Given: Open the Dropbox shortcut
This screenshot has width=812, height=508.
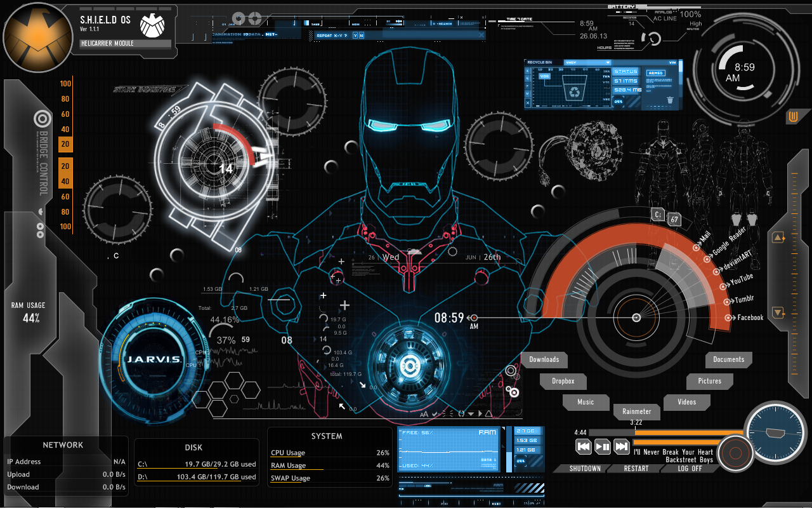Looking at the screenshot, I should [x=563, y=381].
